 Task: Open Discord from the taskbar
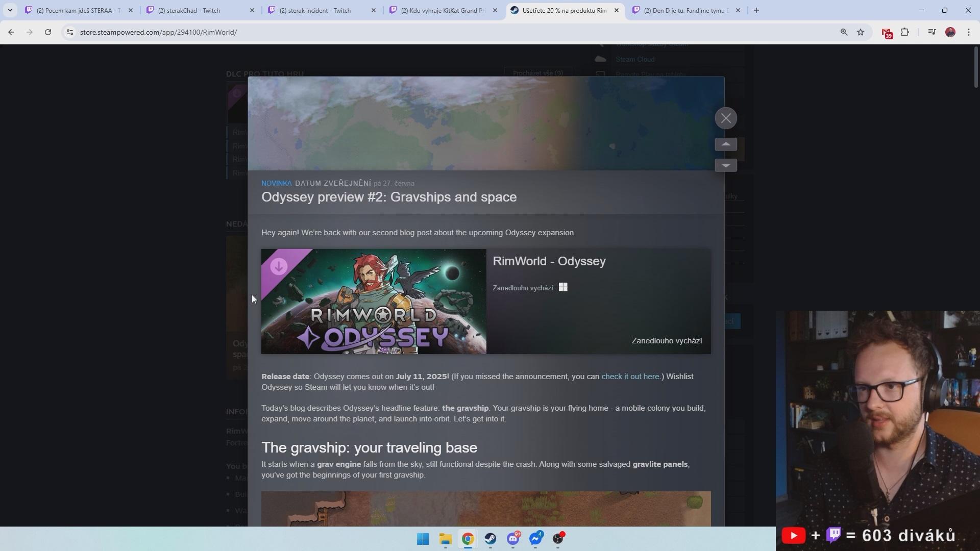pos(513,539)
